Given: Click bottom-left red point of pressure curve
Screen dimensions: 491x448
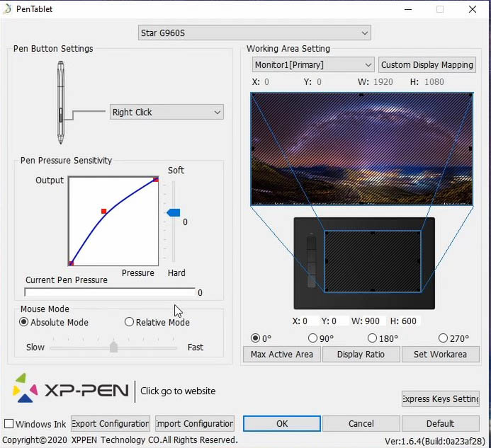Looking at the screenshot, I should click(71, 263).
